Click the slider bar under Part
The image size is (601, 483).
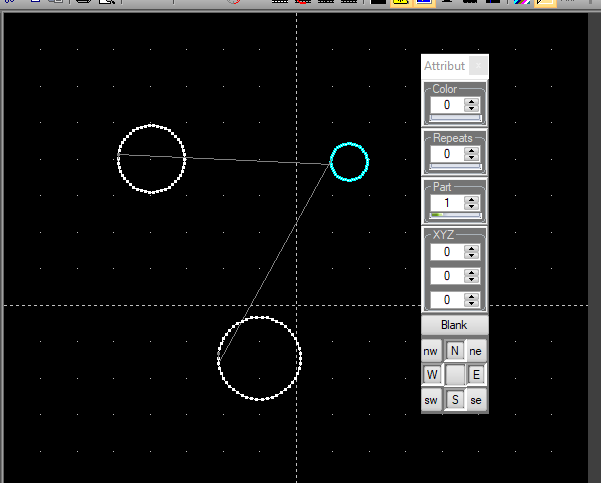[x=454, y=215]
